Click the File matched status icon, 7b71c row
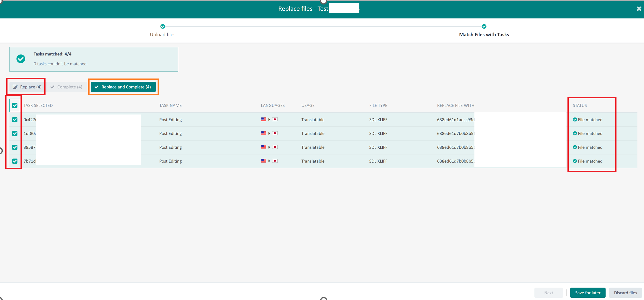 (575, 161)
